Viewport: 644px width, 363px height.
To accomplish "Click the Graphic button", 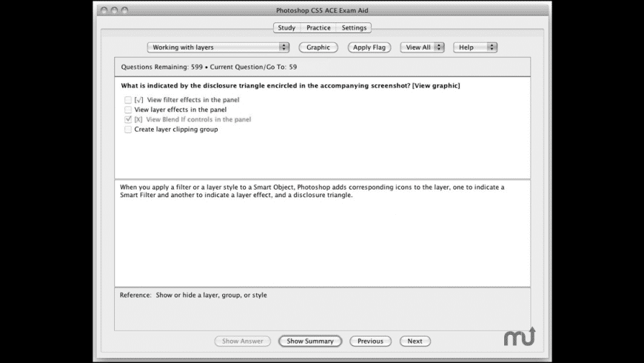I will pyautogui.click(x=318, y=47).
